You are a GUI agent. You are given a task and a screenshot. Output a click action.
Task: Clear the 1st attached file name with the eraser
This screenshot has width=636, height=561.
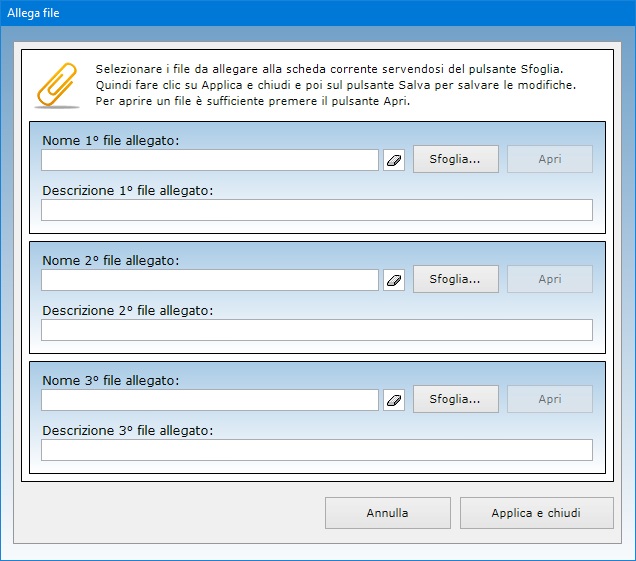[x=394, y=160]
